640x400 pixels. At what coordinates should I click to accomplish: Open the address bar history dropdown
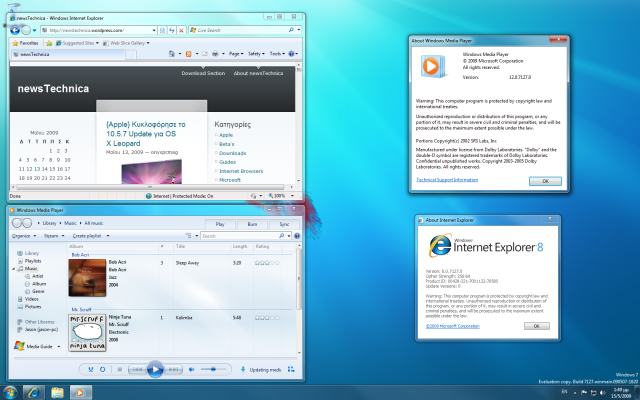(154, 30)
